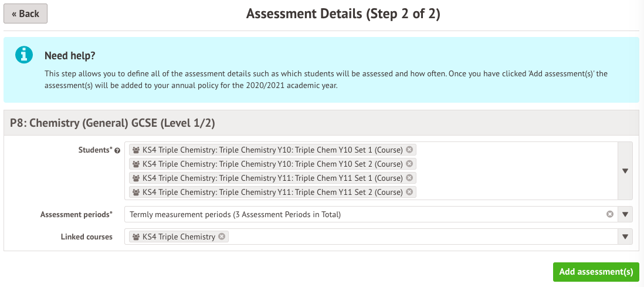644x287 pixels.
Task: Remove Triple Chem Y10 Set 2 tag
Action: pos(409,164)
